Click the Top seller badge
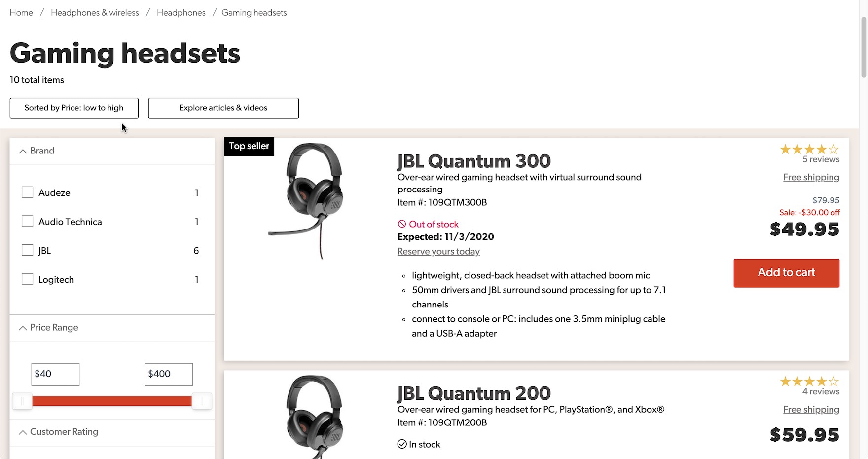Viewport: 868px width, 459px height. tap(249, 146)
